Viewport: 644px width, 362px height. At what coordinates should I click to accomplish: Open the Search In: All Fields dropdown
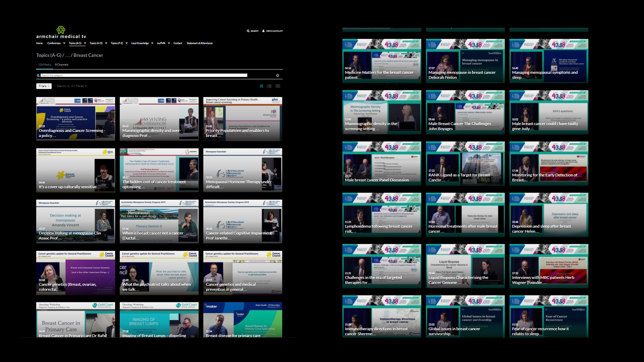coord(71,86)
